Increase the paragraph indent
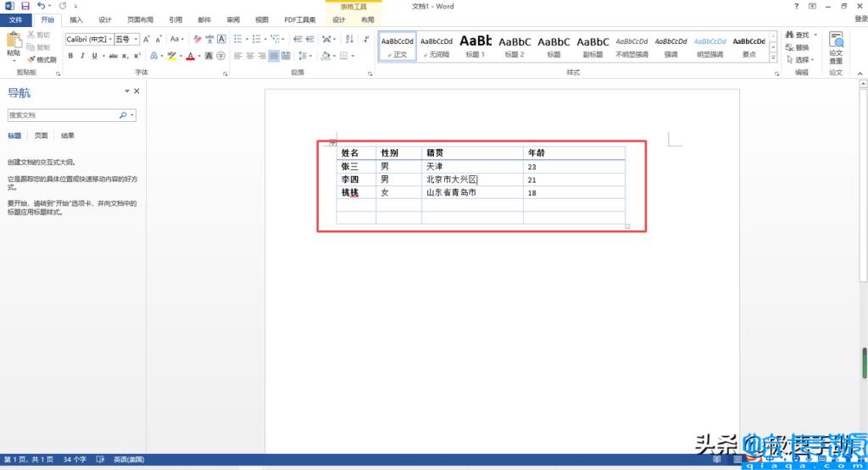Viewport: 868px width, 470px height. [x=310, y=39]
